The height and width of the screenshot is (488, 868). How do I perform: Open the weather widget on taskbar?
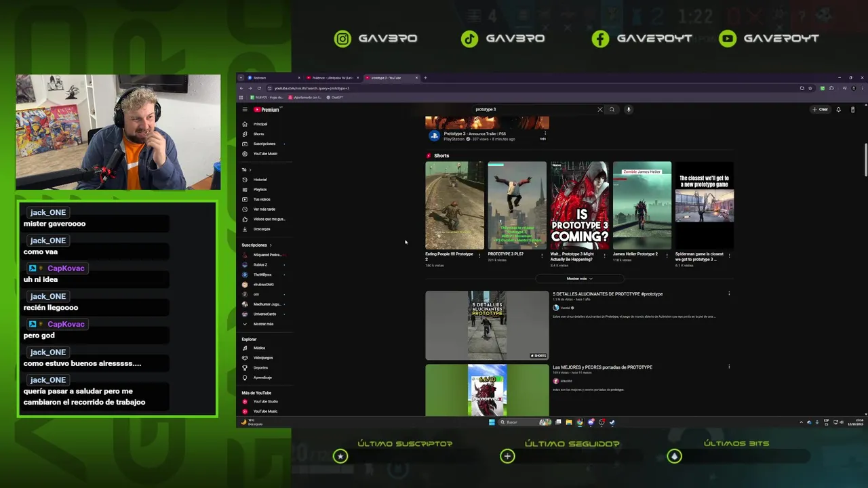point(252,422)
